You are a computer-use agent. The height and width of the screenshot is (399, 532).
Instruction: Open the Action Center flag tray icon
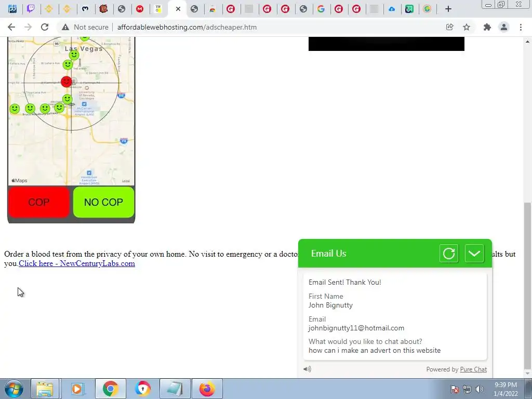pos(455,389)
